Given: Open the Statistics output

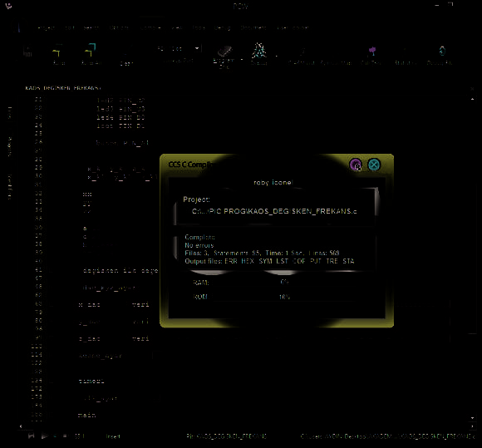Looking at the screenshot, I should coord(406,56).
